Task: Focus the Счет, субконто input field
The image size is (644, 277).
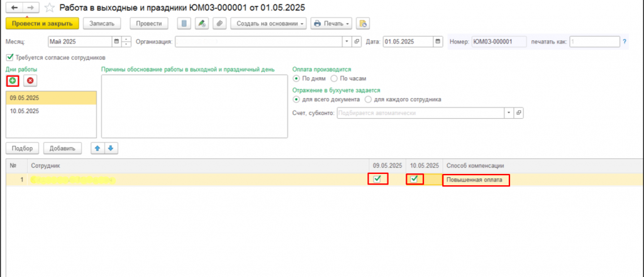Action: (x=421, y=113)
